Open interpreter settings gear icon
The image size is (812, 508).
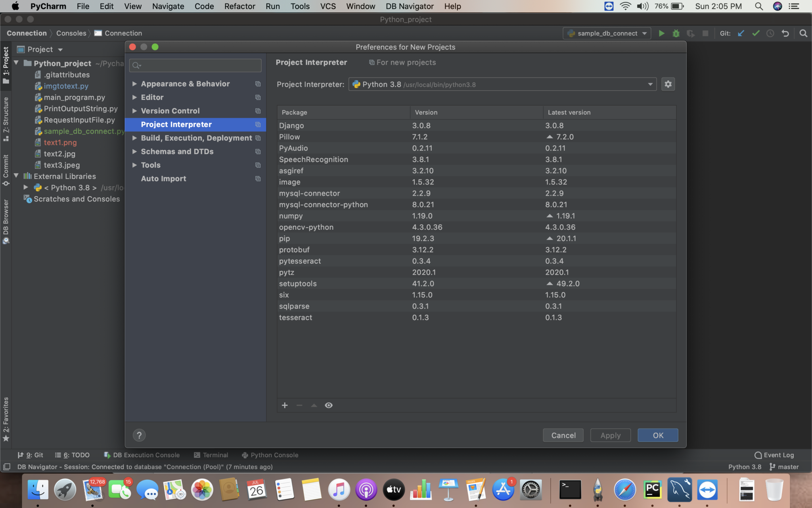coord(668,84)
